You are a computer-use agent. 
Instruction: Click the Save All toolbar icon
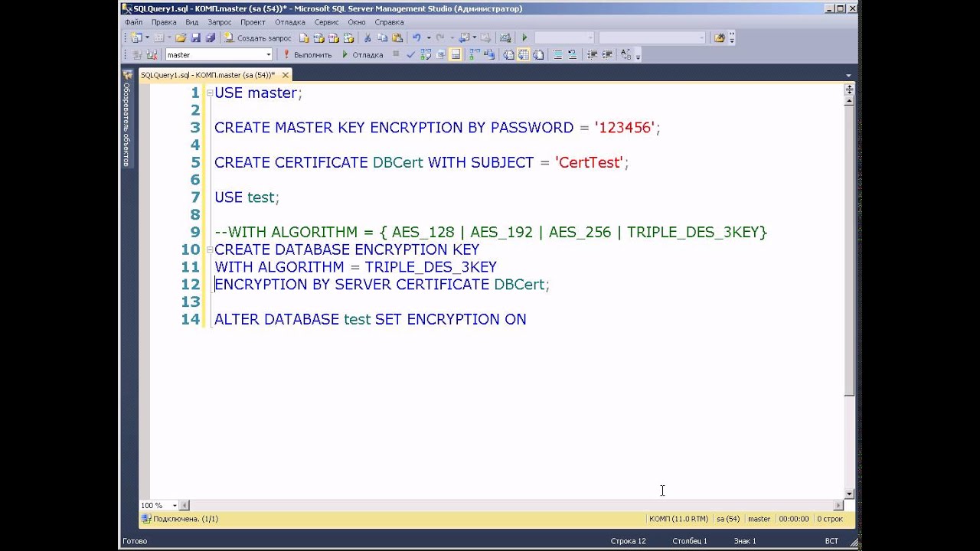pyautogui.click(x=211, y=37)
